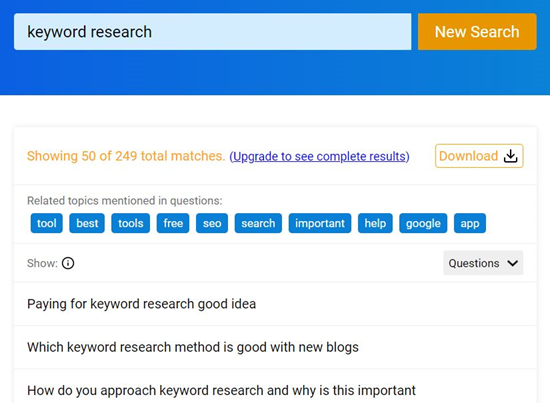Viewport: 550px width, 403px height.
Task: Filter by the 'seo' topic tag
Action: click(x=212, y=223)
